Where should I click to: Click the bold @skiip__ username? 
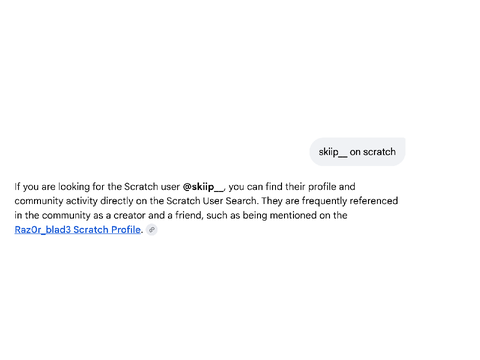(203, 187)
